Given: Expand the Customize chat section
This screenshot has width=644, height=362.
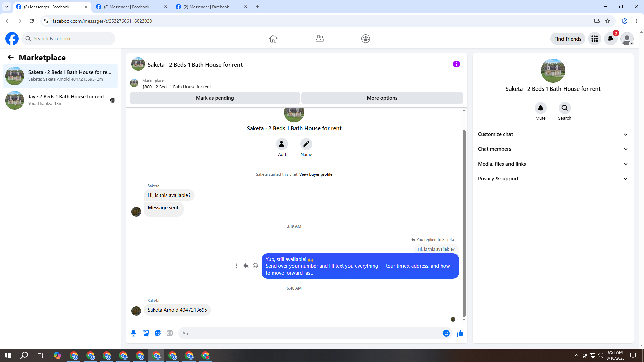Looking at the screenshot, I should [x=553, y=134].
